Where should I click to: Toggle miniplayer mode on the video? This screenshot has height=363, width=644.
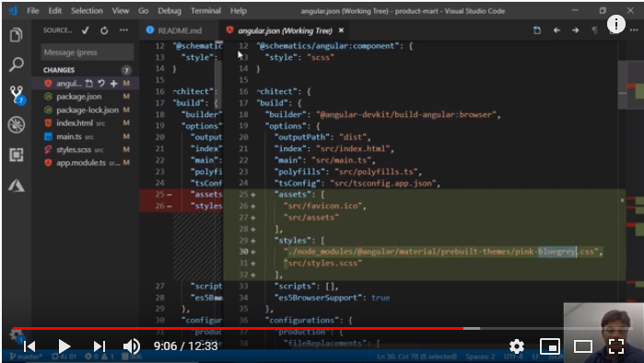pyautogui.click(x=549, y=346)
